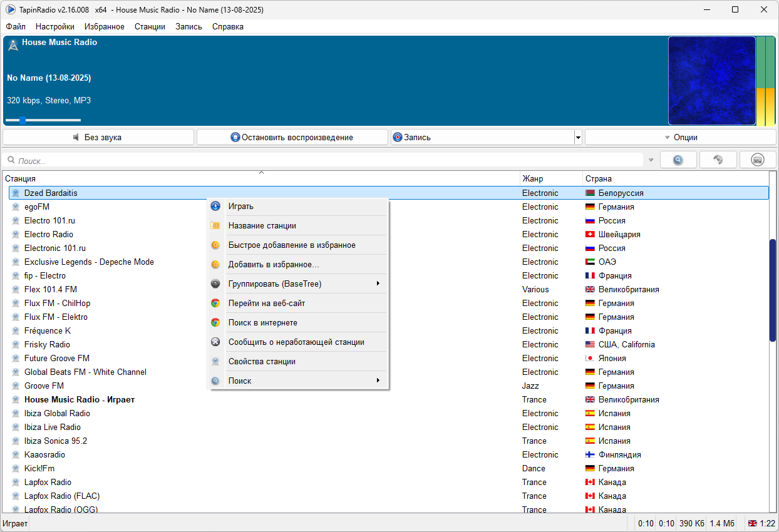
Task: Open the Файл menu
Action: [x=16, y=26]
